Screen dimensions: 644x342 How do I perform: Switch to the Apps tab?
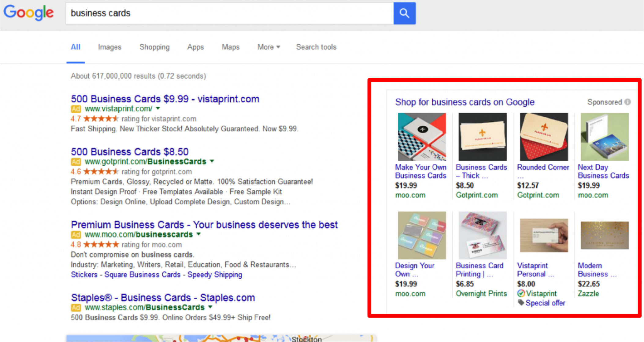(x=195, y=47)
